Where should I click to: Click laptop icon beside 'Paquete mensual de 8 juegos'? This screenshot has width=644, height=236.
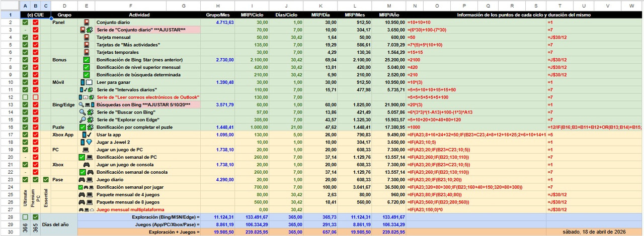[90, 202]
